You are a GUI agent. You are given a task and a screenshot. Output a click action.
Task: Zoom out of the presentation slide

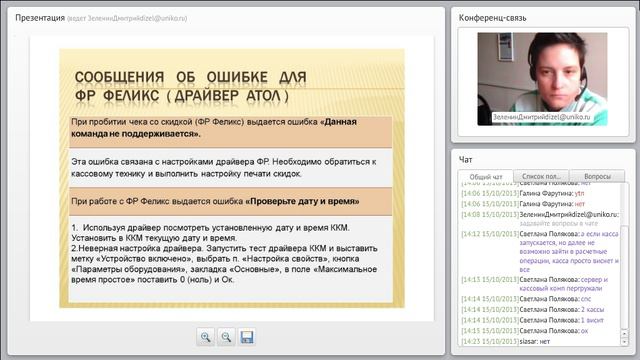click(226, 337)
